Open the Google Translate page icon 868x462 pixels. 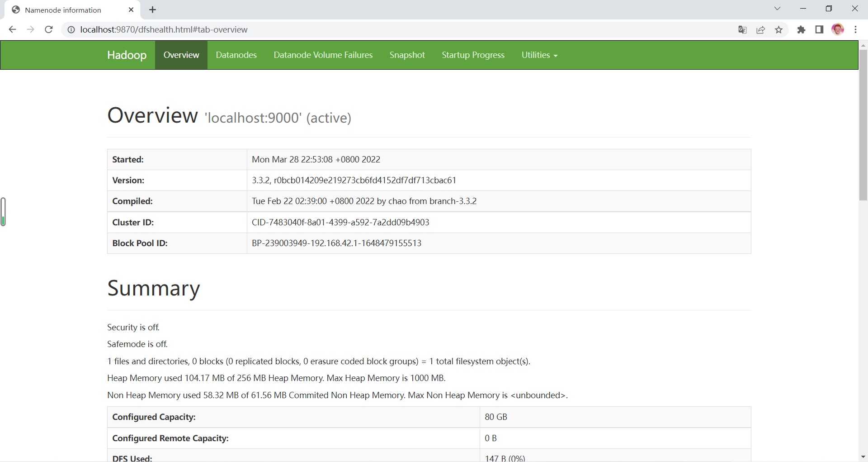tap(742, 30)
